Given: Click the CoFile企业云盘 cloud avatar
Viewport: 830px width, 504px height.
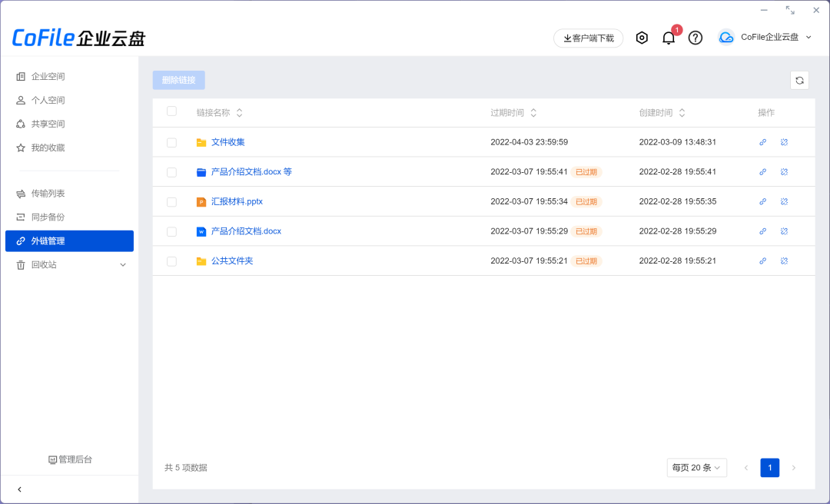Looking at the screenshot, I should 726,37.
